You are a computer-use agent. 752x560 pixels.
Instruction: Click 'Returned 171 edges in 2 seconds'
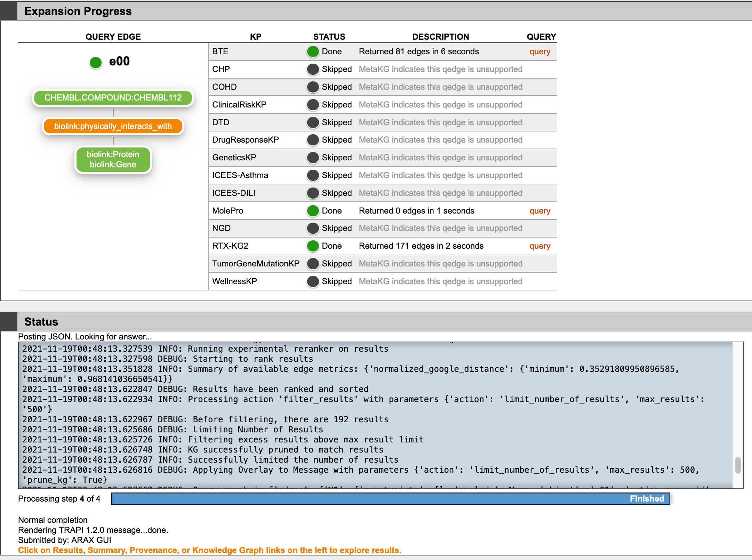click(421, 246)
